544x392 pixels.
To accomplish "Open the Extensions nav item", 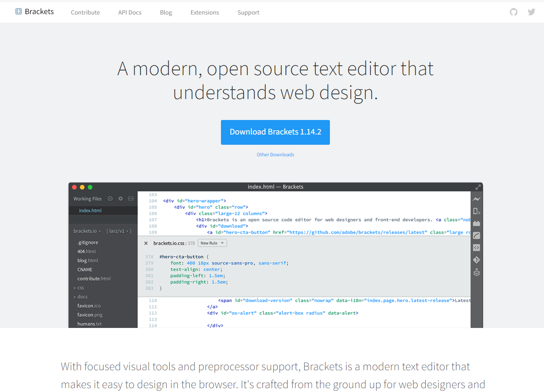I will 205,12.
